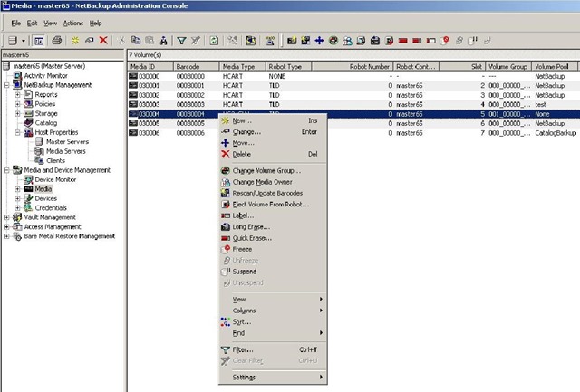Choose Change Volume Group from context menu
The width and height of the screenshot is (580, 392).
[273, 171]
